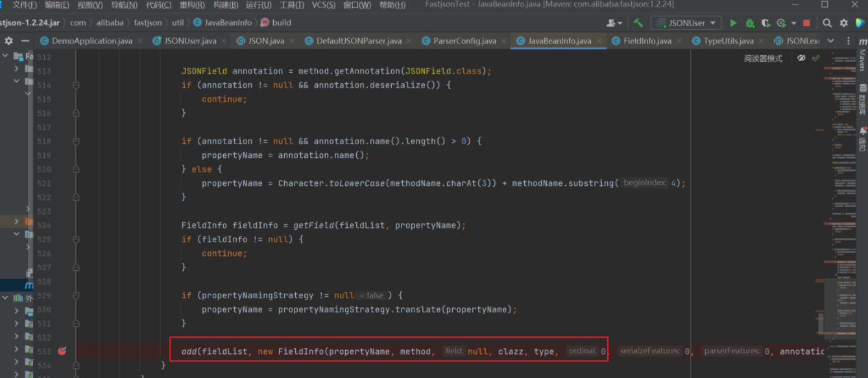868x378 pixels.
Task: Toggle fold marker at line 516
Action: click(76, 113)
